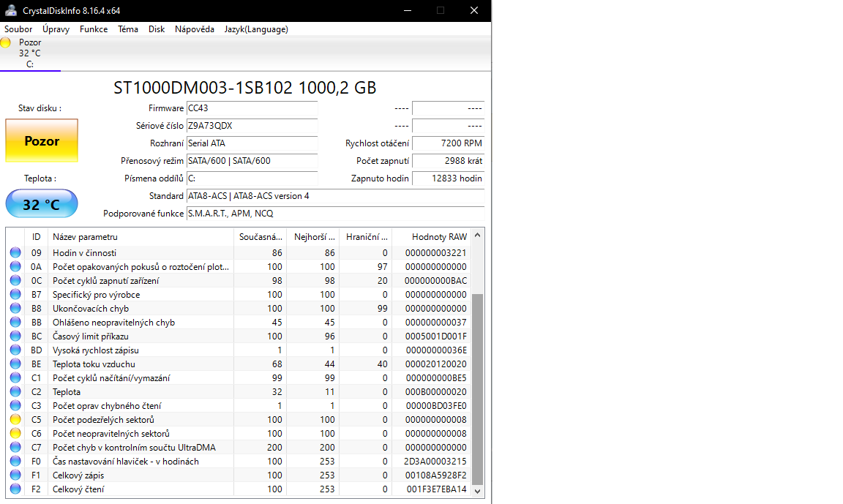Open the Jazyk(Language) menu
Image resolution: width=843 pixels, height=504 pixels.
tap(256, 29)
